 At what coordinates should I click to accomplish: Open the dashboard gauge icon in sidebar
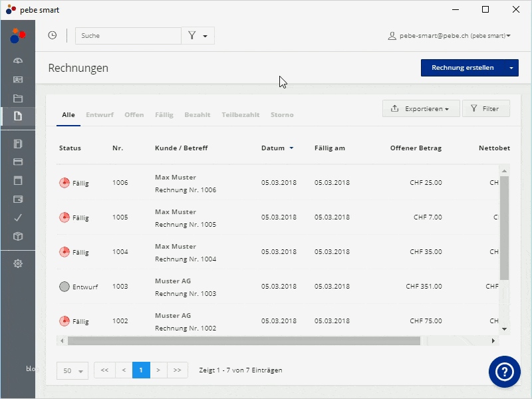(18, 61)
